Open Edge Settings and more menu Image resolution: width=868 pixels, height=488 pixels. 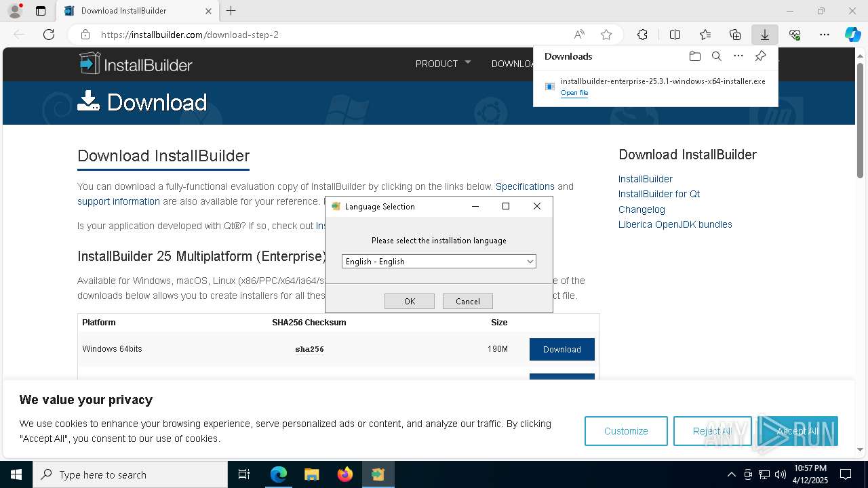pyautogui.click(x=825, y=35)
